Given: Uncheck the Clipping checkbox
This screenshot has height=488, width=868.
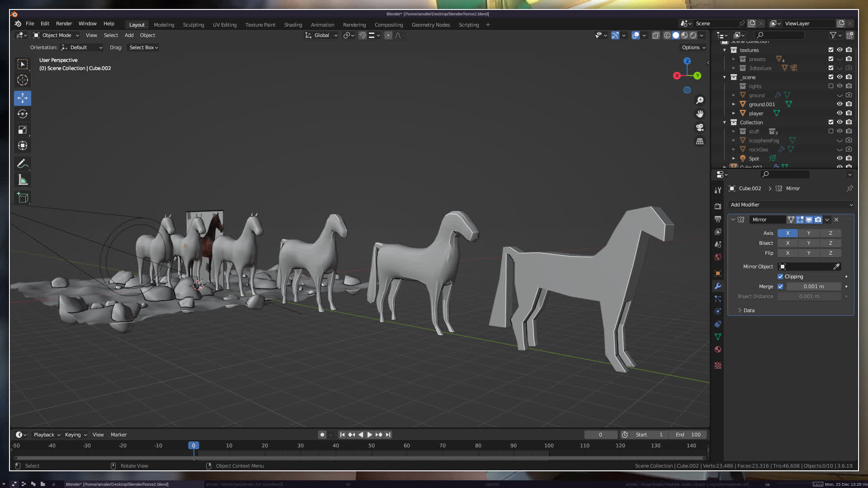Looking at the screenshot, I should point(780,277).
